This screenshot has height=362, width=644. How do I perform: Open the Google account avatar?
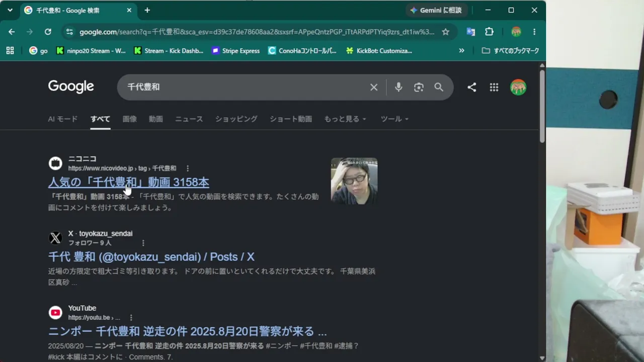tap(518, 87)
